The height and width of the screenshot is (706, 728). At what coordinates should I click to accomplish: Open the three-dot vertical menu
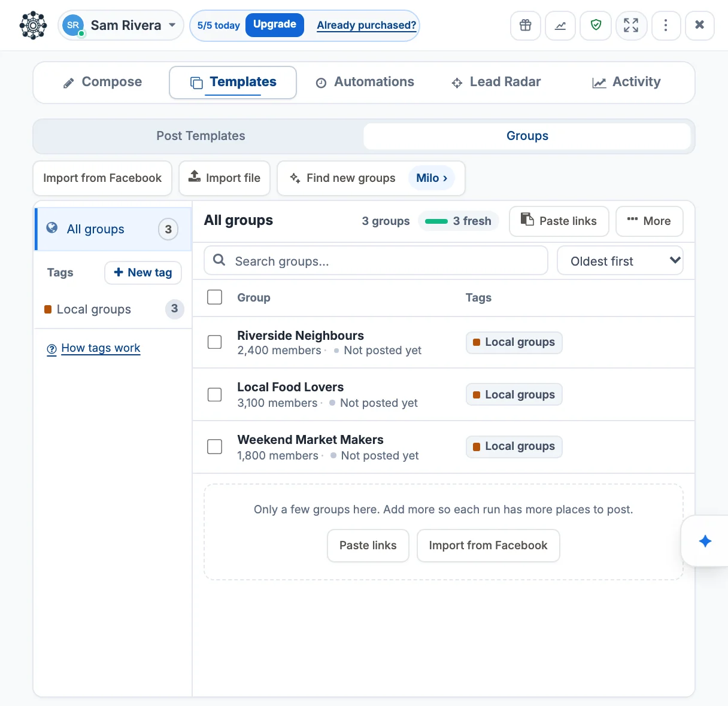pyautogui.click(x=666, y=25)
